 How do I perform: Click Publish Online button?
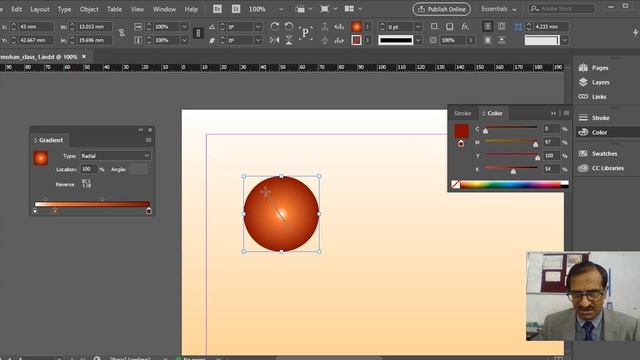[442, 9]
